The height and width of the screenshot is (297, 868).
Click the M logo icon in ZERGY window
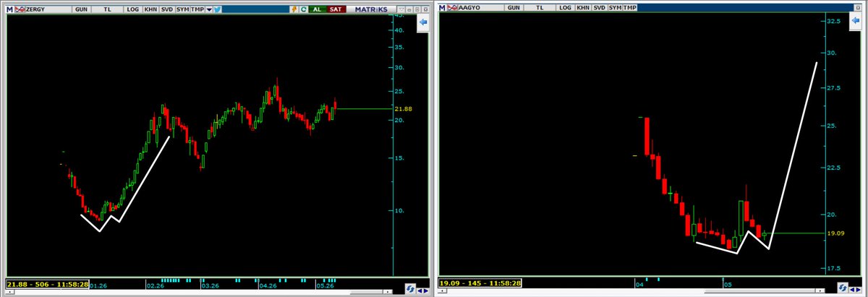9,9
